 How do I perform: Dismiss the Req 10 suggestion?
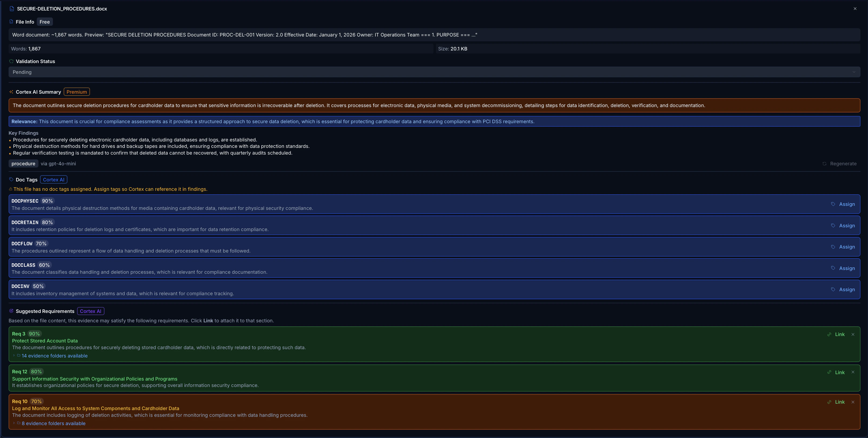click(x=853, y=402)
